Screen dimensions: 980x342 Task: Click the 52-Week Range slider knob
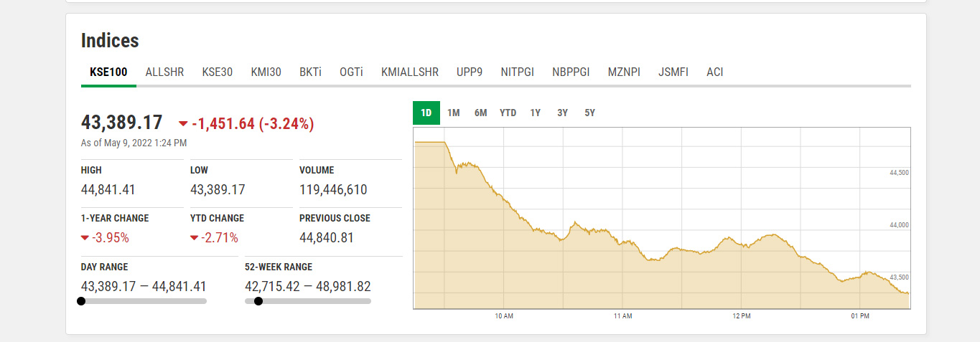[258, 301]
